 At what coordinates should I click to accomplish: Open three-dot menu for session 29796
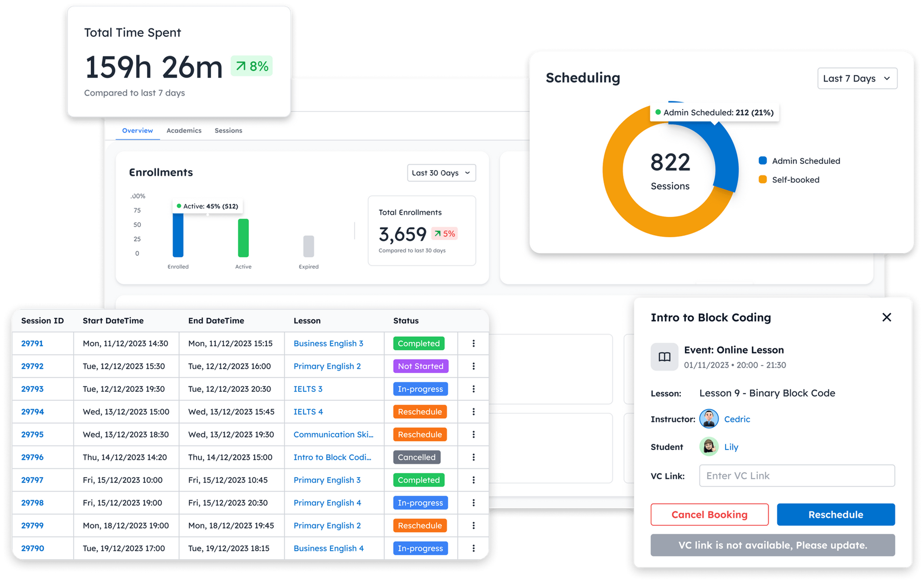(473, 457)
